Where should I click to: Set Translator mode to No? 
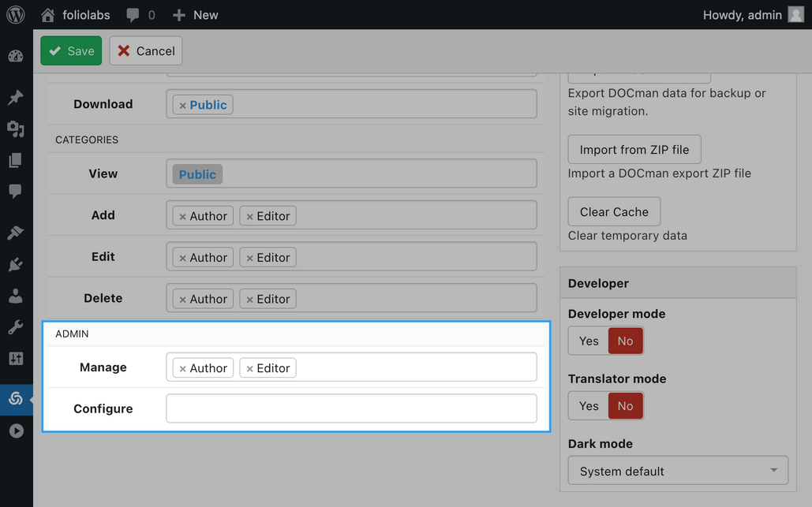626,406
